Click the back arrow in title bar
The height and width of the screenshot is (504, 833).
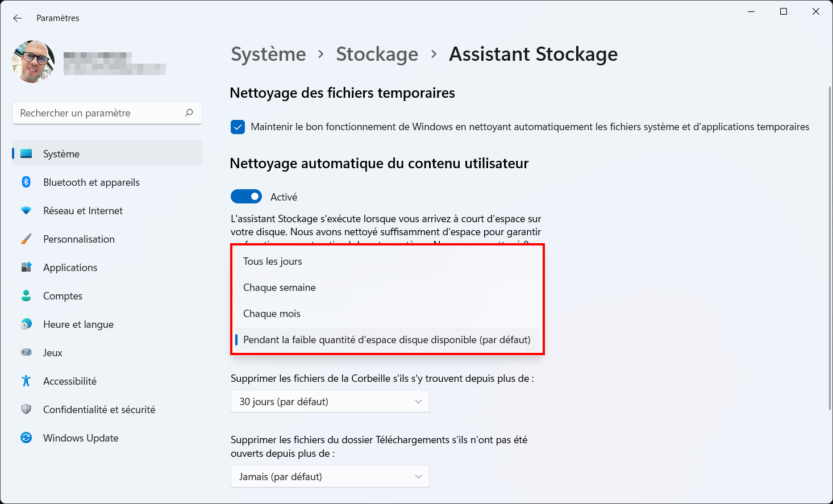click(18, 18)
